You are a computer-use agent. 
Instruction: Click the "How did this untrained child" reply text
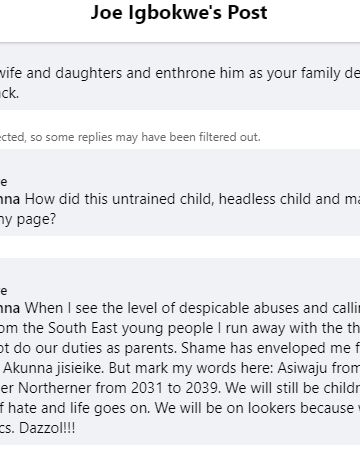[192, 199]
